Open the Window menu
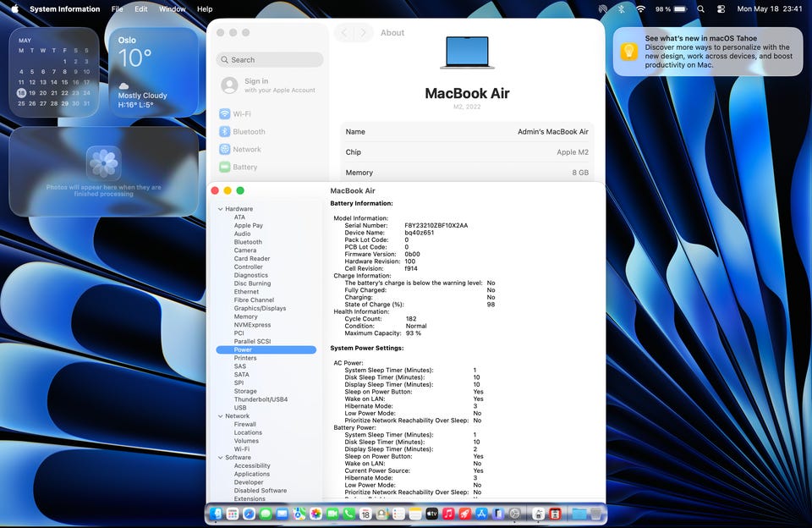Image resolution: width=812 pixels, height=528 pixels. pos(173,8)
